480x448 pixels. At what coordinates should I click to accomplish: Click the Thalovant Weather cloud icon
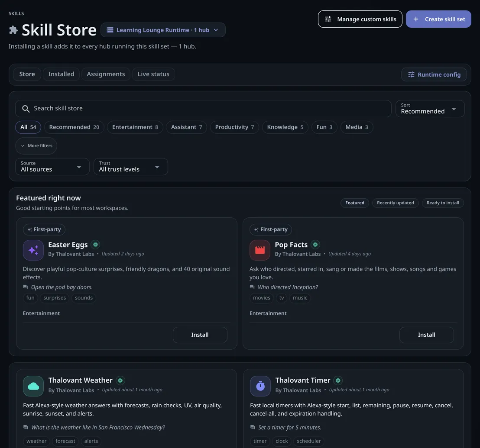click(x=33, y=386)
